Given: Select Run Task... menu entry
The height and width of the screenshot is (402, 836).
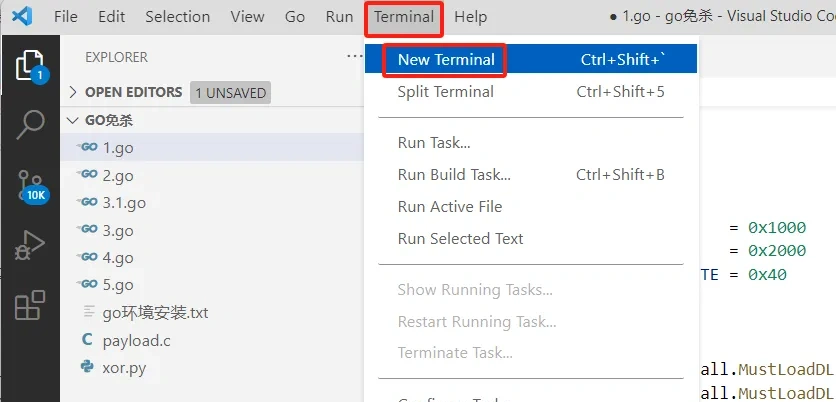Looking at the screenshot, I should tap(531, 143).
